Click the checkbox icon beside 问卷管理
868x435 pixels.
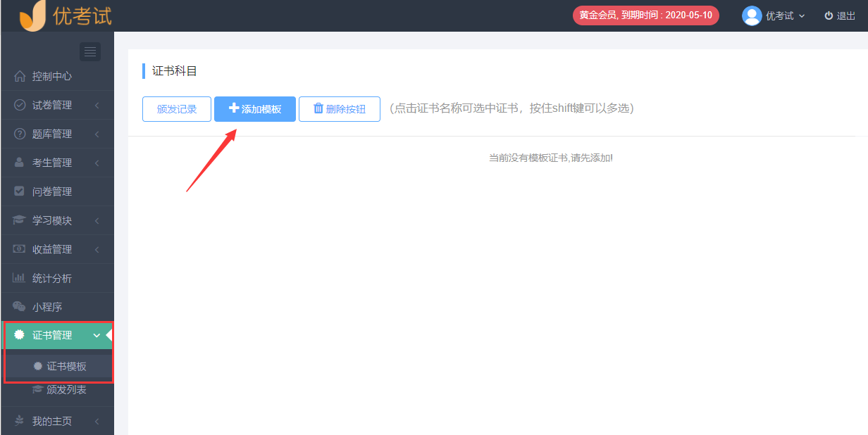20,191
